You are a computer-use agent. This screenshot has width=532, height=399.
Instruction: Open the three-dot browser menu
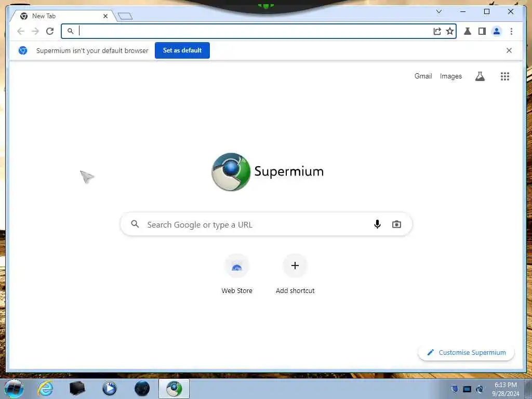pyautogui.click(x=511, y=31)
